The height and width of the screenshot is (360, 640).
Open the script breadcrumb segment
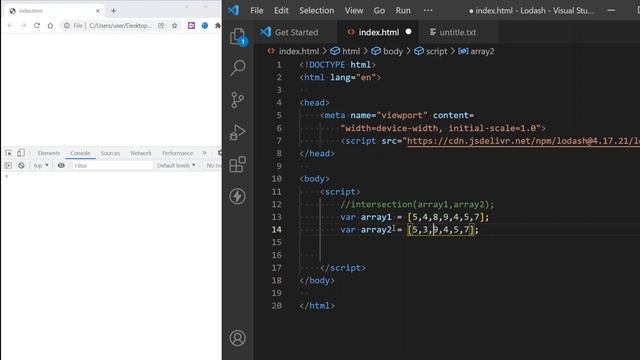(x=431, y=51)
